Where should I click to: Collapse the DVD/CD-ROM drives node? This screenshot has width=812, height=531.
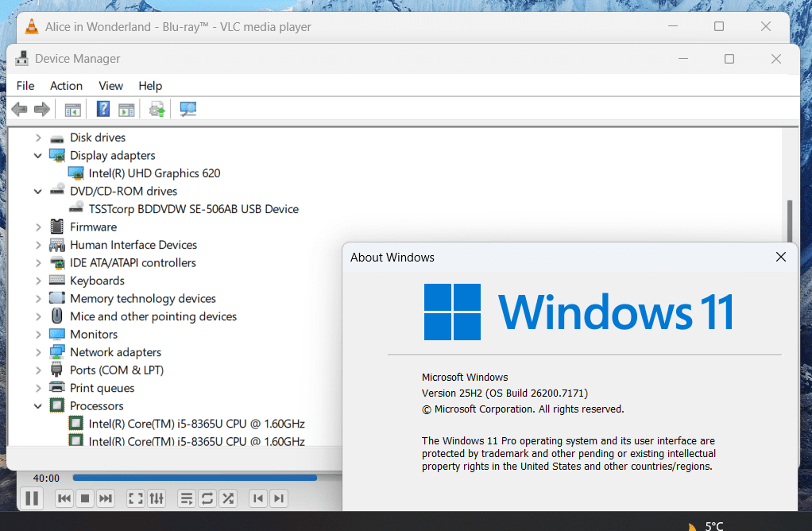tap(38, 191)
